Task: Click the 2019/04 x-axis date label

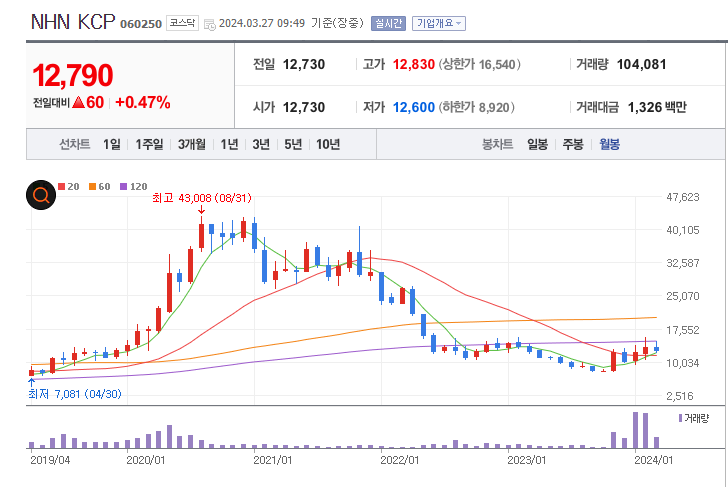Action: (50, 460)
